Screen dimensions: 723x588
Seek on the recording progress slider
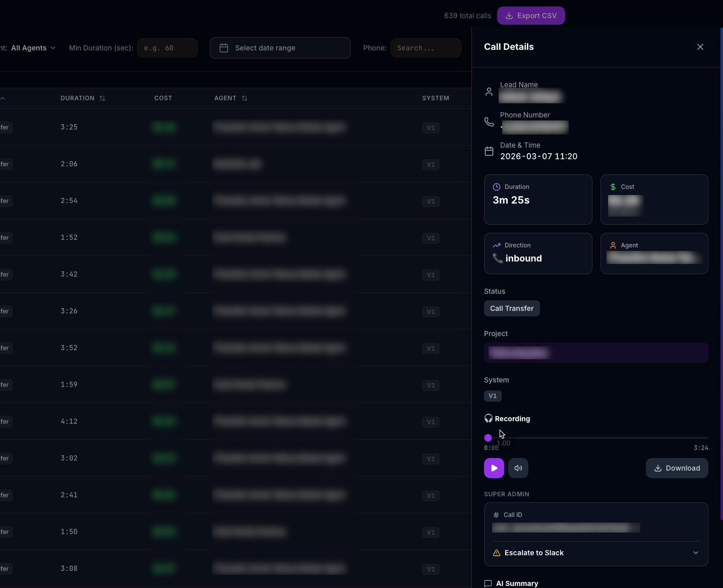pos(596,438)
